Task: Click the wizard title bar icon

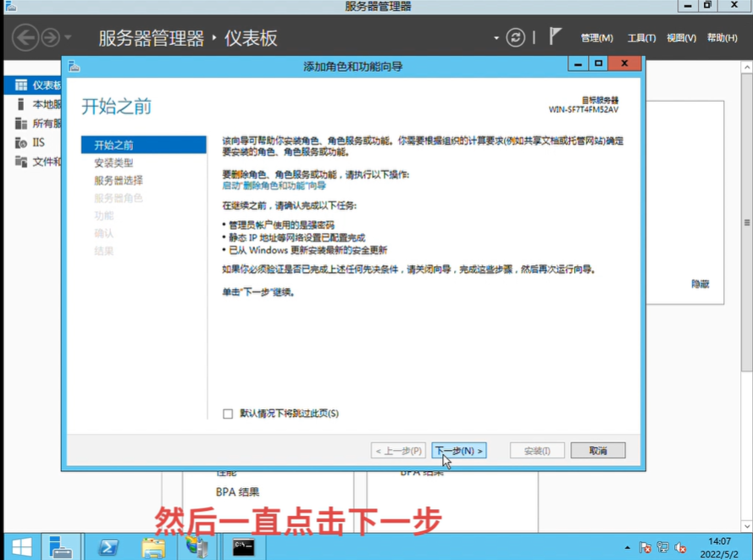Action: click(x=74, y=66)
